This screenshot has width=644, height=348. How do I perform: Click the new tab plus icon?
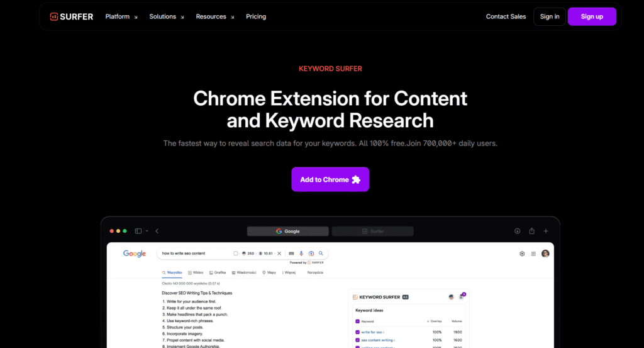(x=545, y=231)
